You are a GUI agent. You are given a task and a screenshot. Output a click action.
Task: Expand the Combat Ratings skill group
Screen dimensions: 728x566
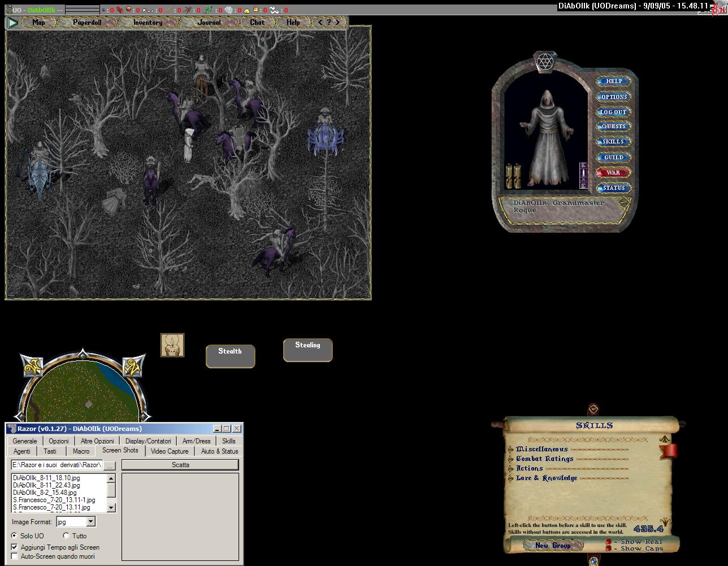(x=512, y=459)
